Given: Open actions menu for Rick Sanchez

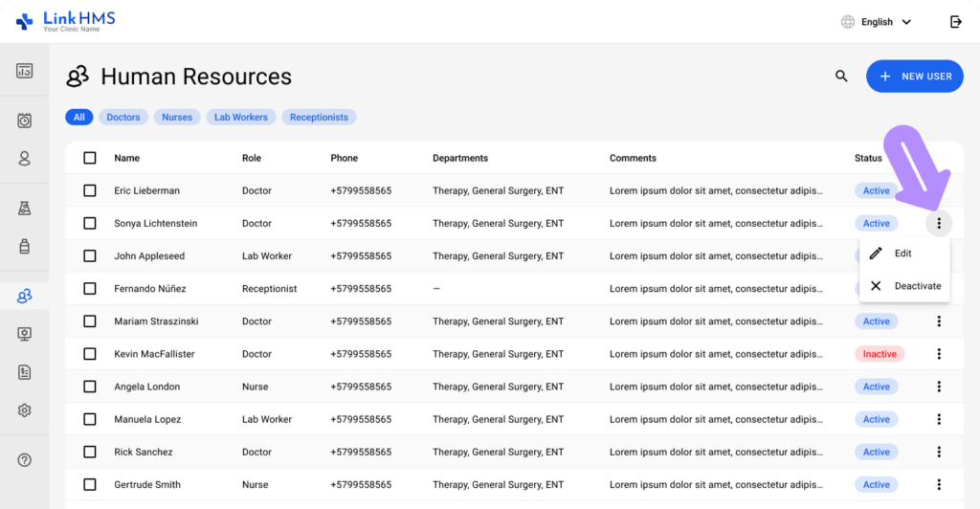Looking at the screenshot, I should tap(939, 452).
